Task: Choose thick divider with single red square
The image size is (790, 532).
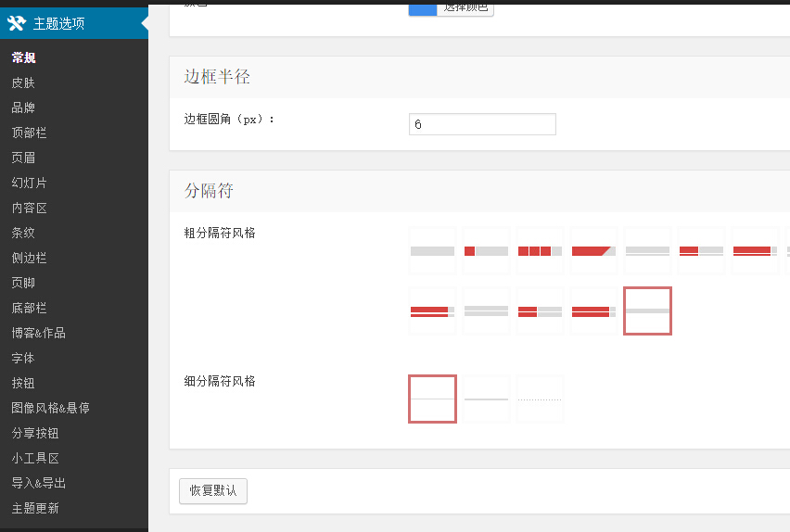Action: [x=486, y=251]
